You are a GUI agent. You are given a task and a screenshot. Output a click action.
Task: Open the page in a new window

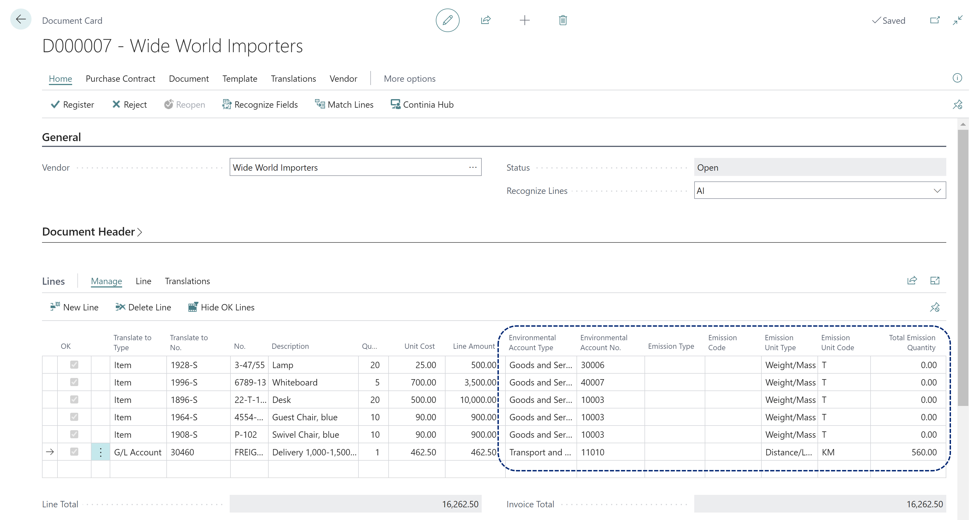935,20
